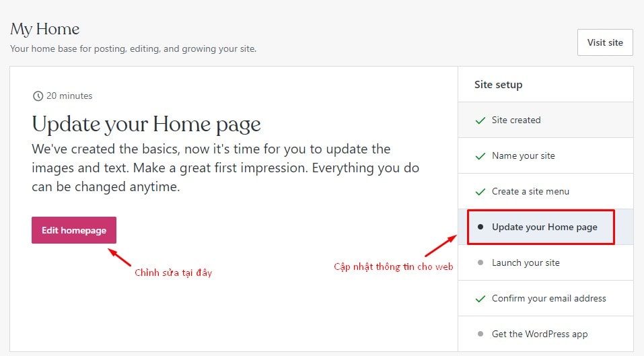Click the checkmark beside Create a site menu
This screenshot has width=644, height=356.
pyautogui.click(x=480, y=192)
